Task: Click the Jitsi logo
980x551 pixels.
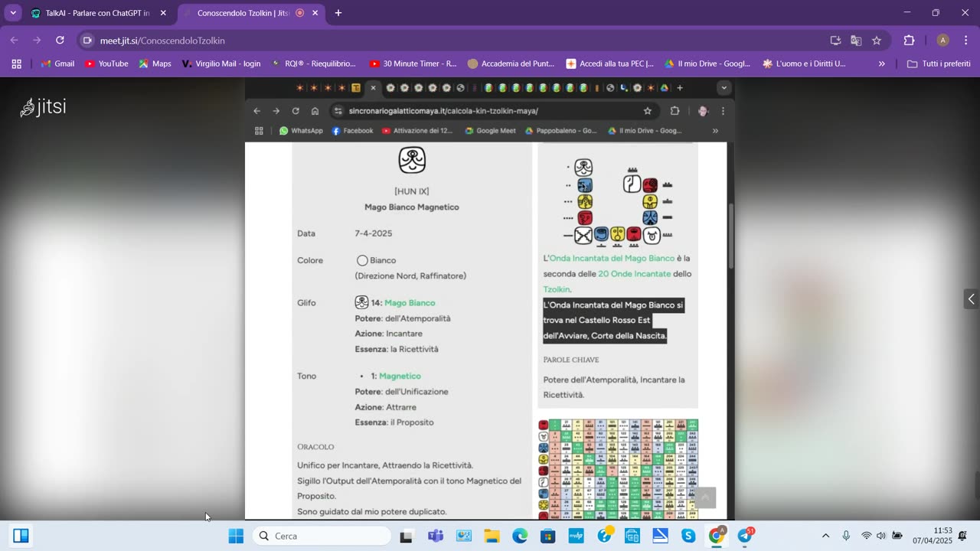Action: (x=44, y=107)
